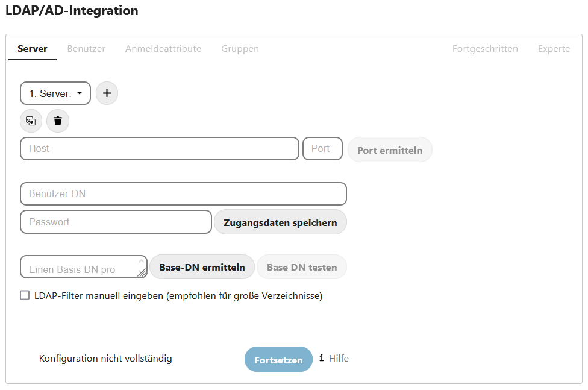The image size is (588, 390).
Task: Switch to Fortgeschritten mode
Action: [x=485, y=49]
